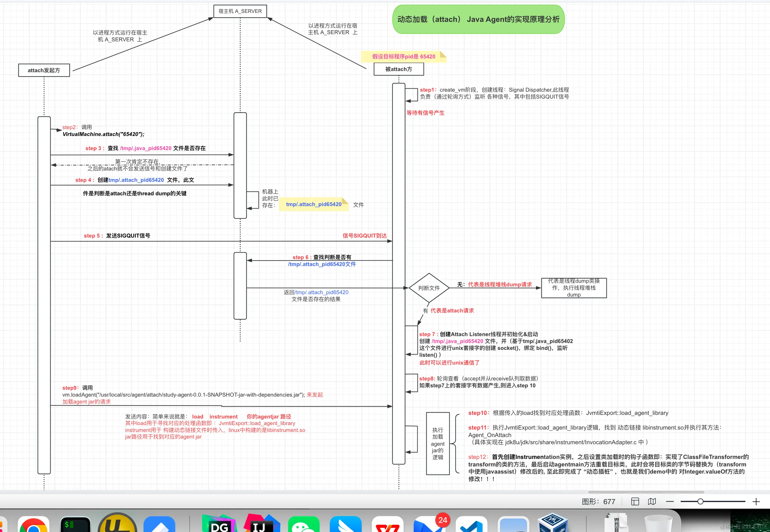770x532 pixels.
Task: Select the attach发起方 box
Action: tap(44, 70)
